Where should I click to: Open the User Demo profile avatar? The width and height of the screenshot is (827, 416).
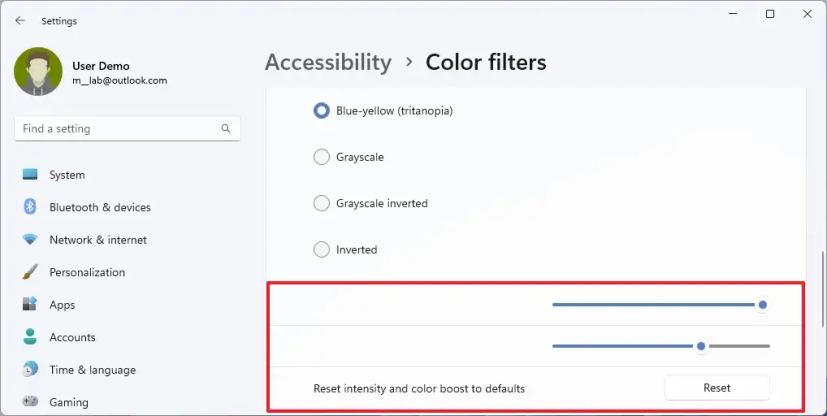(x=38, y=72)
